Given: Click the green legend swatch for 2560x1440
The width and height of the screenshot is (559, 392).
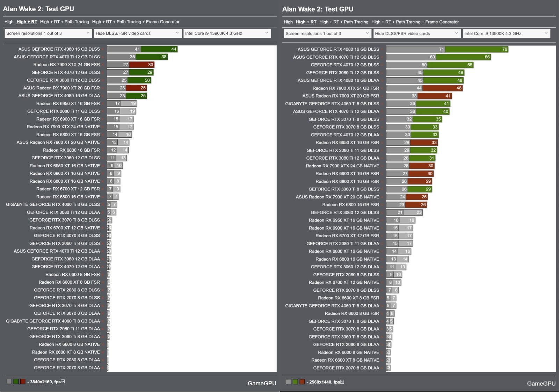Looking at the screenshot, I should click(295, 382).
